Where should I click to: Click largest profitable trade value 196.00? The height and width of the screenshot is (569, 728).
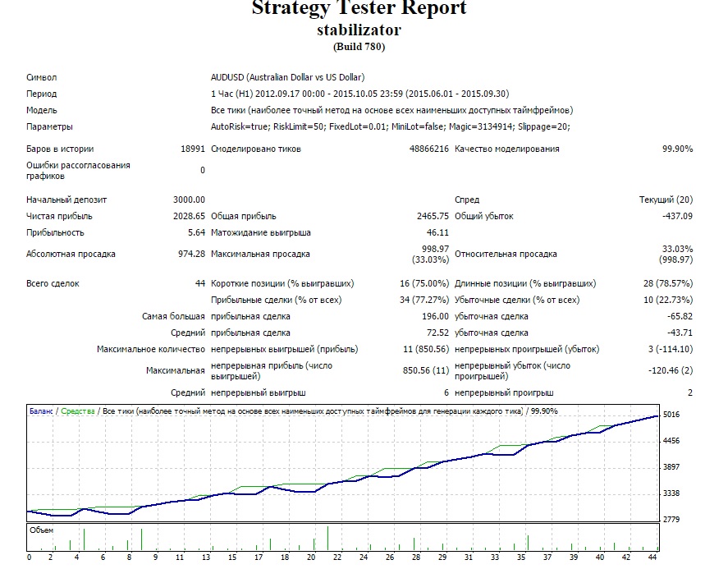coord(436,317)
